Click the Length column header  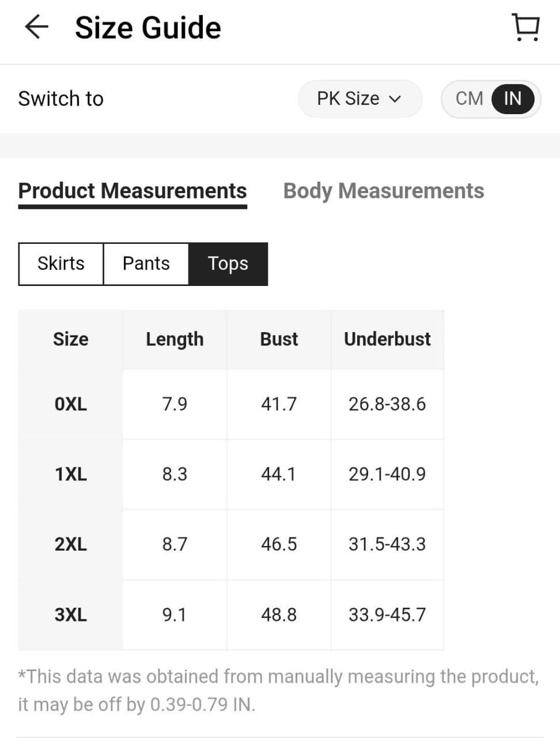click(175, 340)
